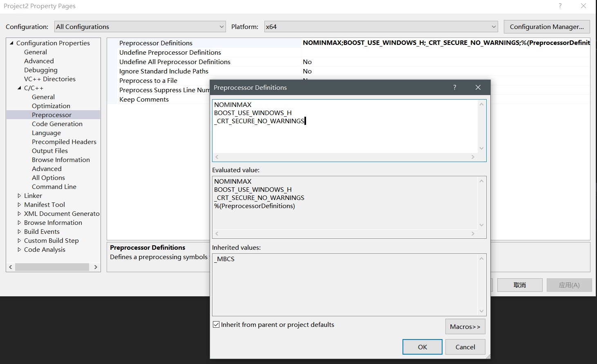Expand the Custom Build Step node
This screenshot has height=364, width=597.
19,240
